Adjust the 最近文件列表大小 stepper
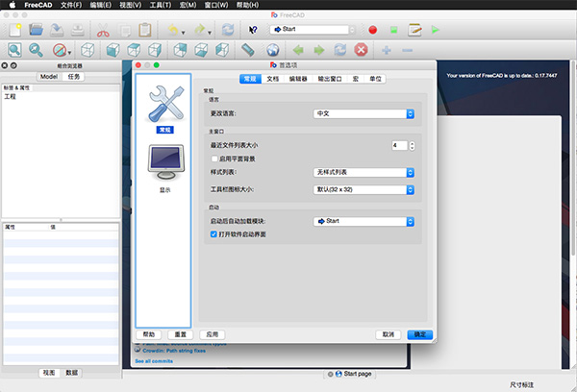Image resolution: width=577 pixels, height=392 pixels. [x=412, y=146]
